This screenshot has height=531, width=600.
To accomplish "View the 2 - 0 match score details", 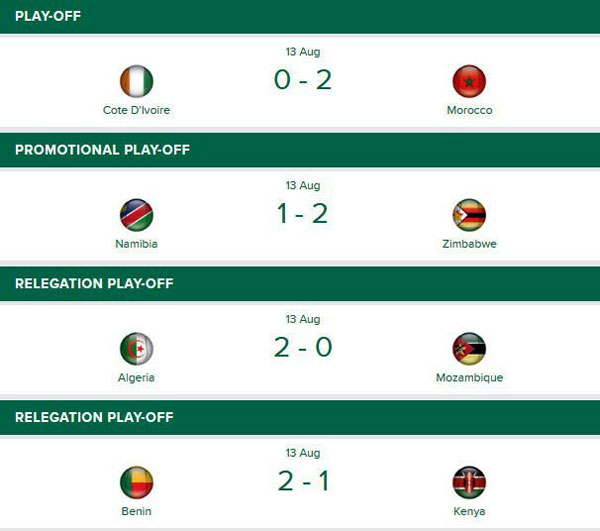I will (302, 348).
